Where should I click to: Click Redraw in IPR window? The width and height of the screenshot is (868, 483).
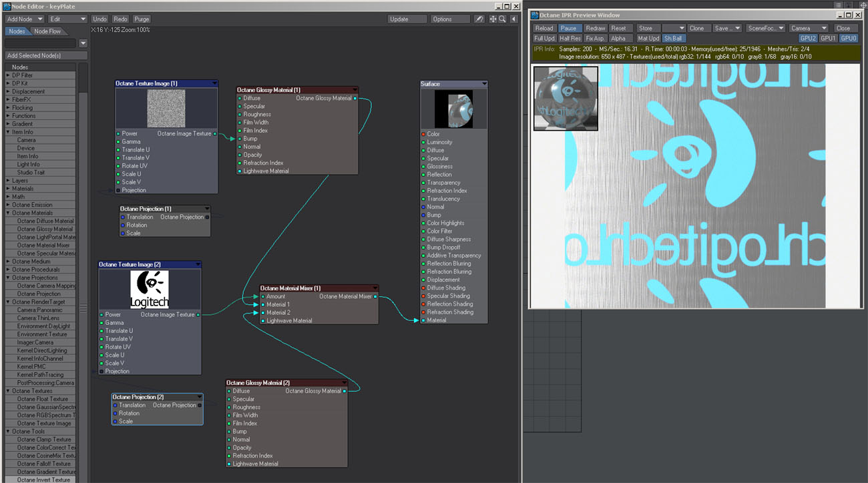point(595,29)
